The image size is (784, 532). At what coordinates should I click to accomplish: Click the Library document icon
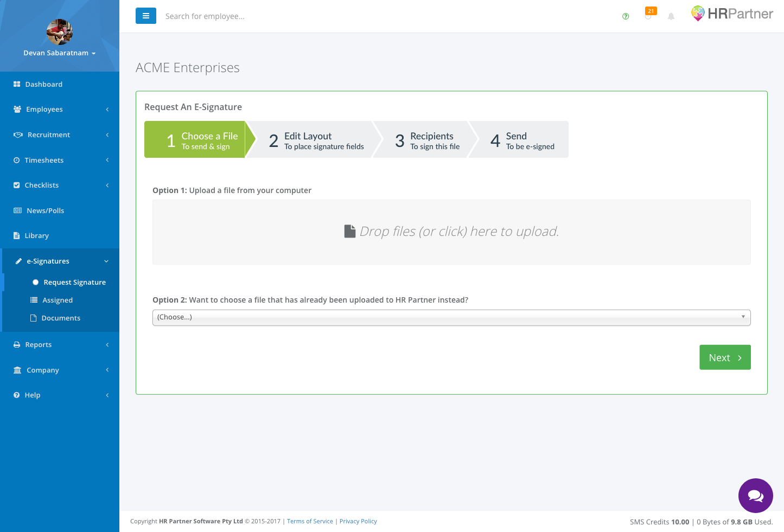(16, 235)
